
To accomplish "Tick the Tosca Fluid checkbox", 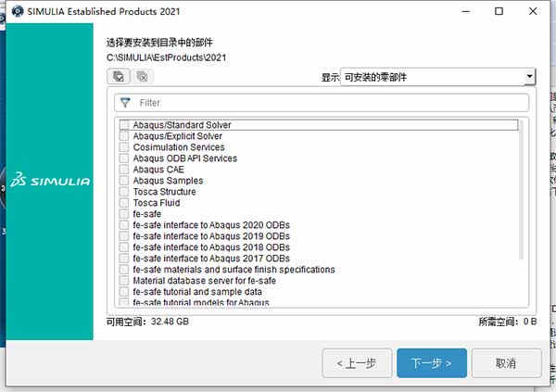I will click(x=124, y=203).
